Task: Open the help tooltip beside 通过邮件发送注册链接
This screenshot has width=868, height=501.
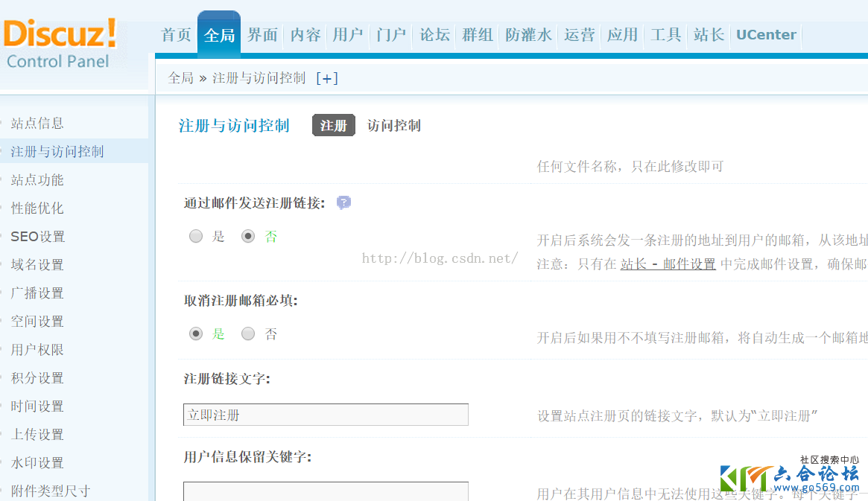Action: click(343, 202)
